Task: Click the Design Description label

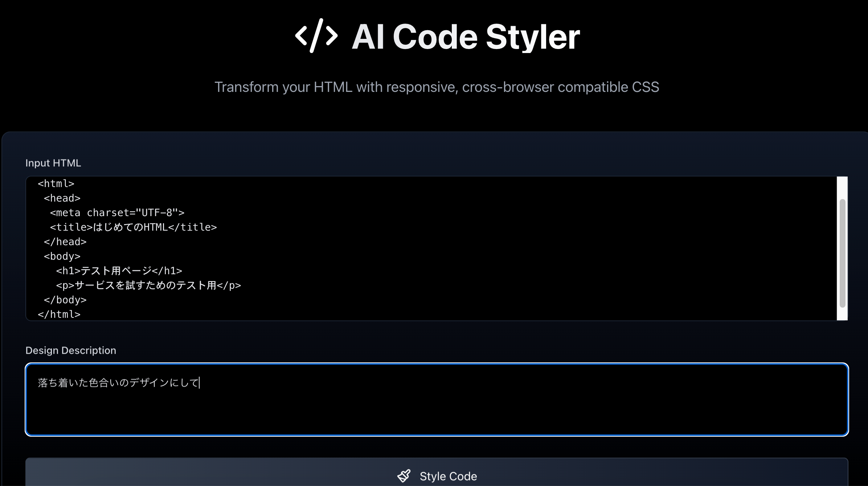Action: (71, 351)
